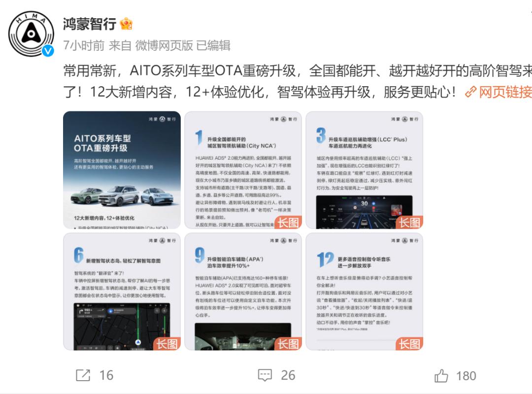
Task: Click the 7小时前 post timestamp
Action: click(84, 45)
